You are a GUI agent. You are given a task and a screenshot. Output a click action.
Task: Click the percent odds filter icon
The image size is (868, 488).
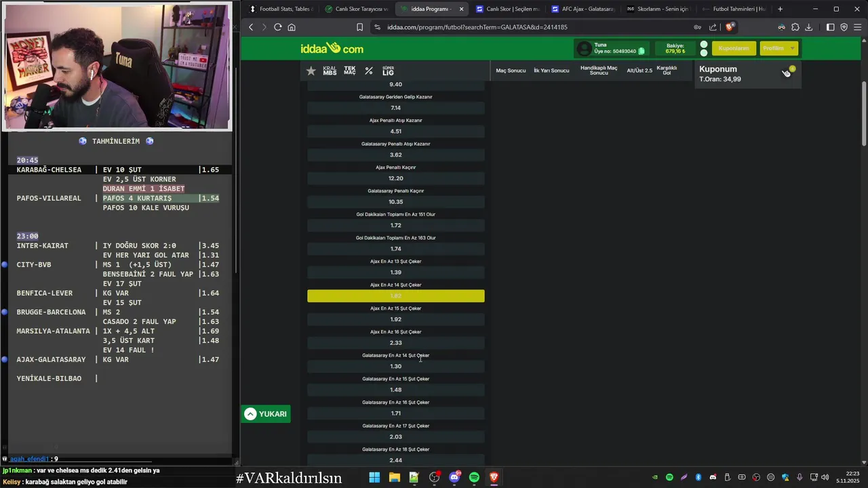click(369, 70)
